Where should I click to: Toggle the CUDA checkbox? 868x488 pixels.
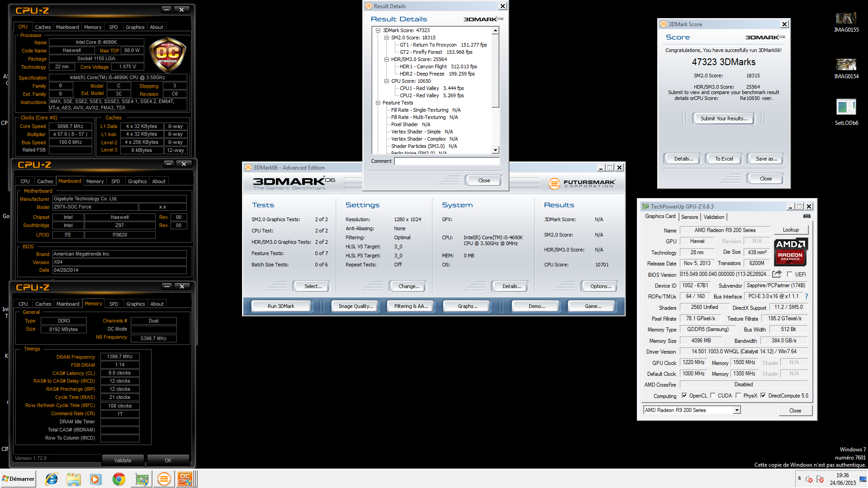[713, 396]
